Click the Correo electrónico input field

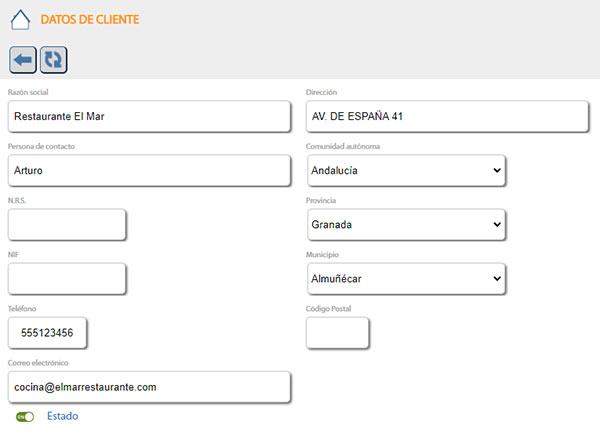tap(149, 387)
